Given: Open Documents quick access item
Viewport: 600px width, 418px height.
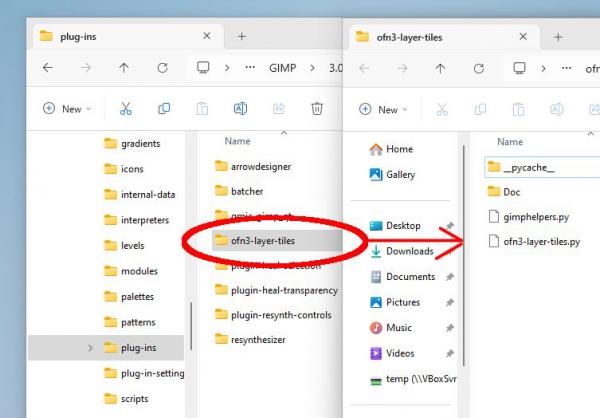Looking at the screenshot, I should click(x=403, y=276).
